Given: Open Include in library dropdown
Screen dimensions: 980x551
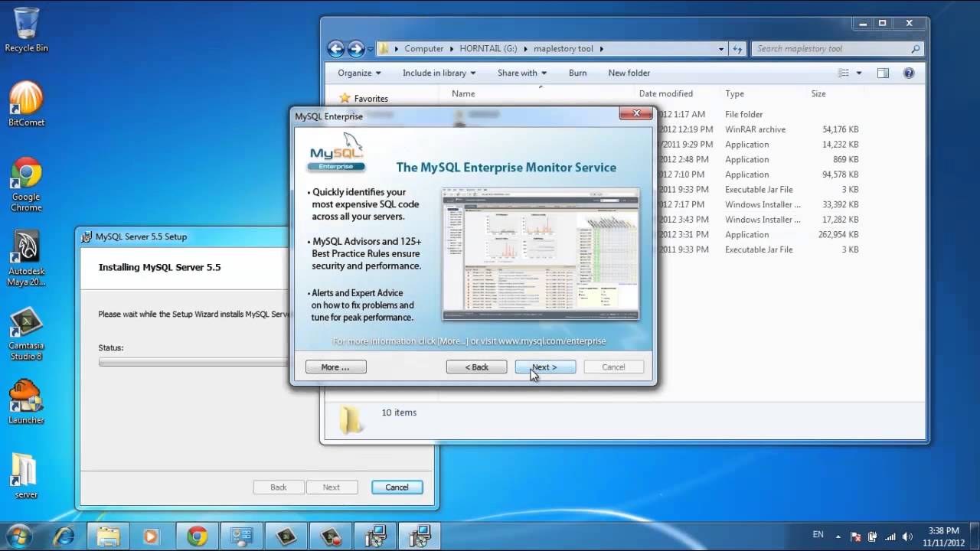Looking at the screenshot, I should [x=439, y=73].
